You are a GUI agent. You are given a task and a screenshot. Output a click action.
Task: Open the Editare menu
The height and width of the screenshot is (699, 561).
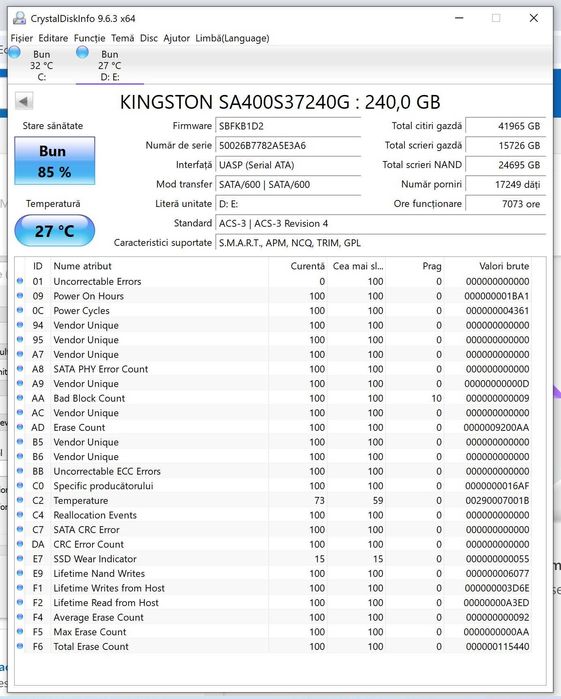tap(53, 38)
